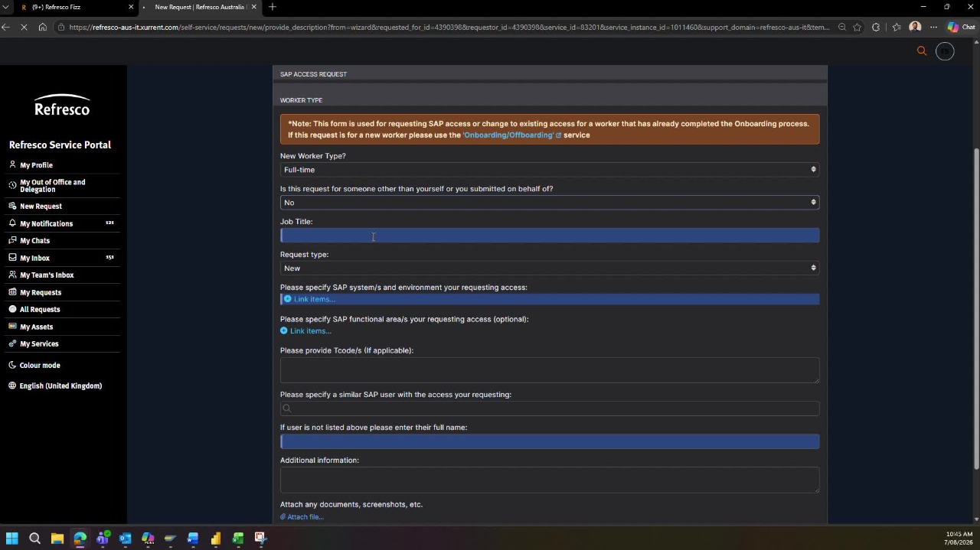Close the New Request browser tab
980x550 pixels.
point(253,7)
